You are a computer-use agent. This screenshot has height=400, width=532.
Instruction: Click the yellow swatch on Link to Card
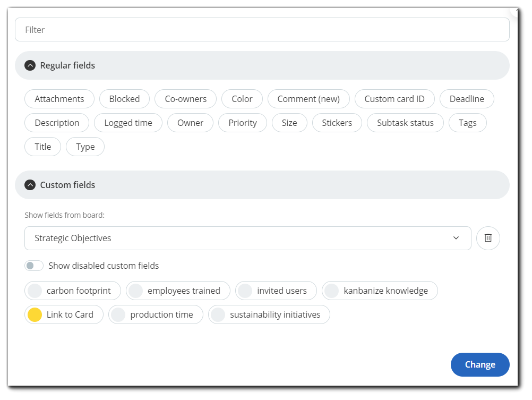coord(35,314)
